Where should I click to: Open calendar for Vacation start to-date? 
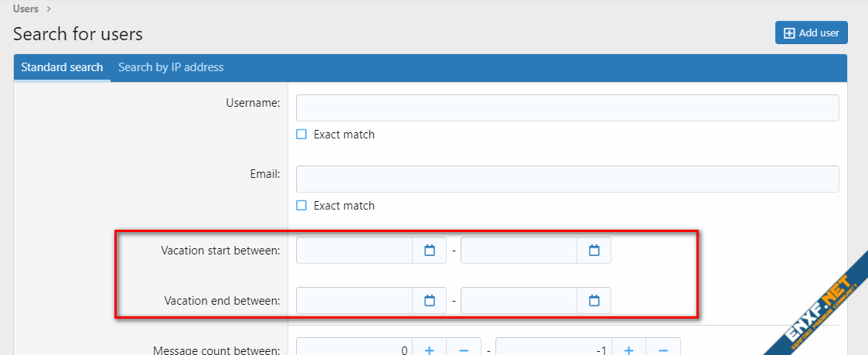(x=594, y=251)
